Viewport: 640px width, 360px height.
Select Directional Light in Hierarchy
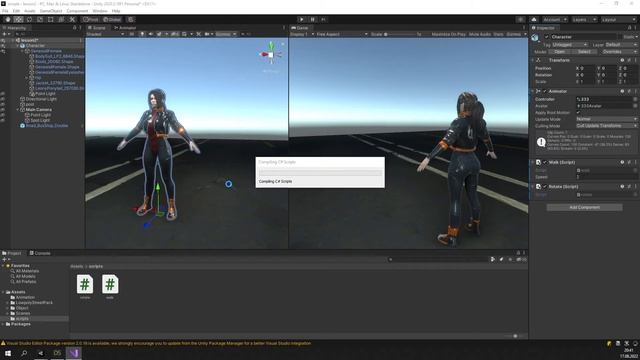(41, 99)
